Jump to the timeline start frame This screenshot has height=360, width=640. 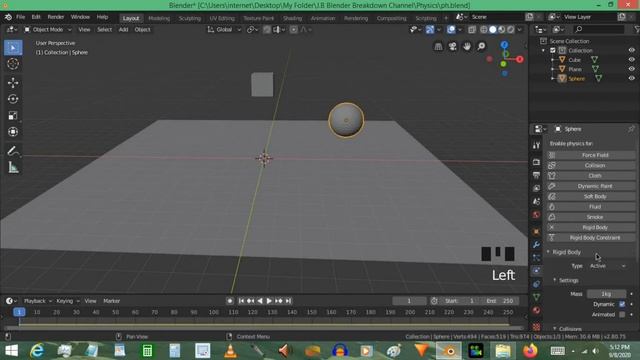point(241,301)
